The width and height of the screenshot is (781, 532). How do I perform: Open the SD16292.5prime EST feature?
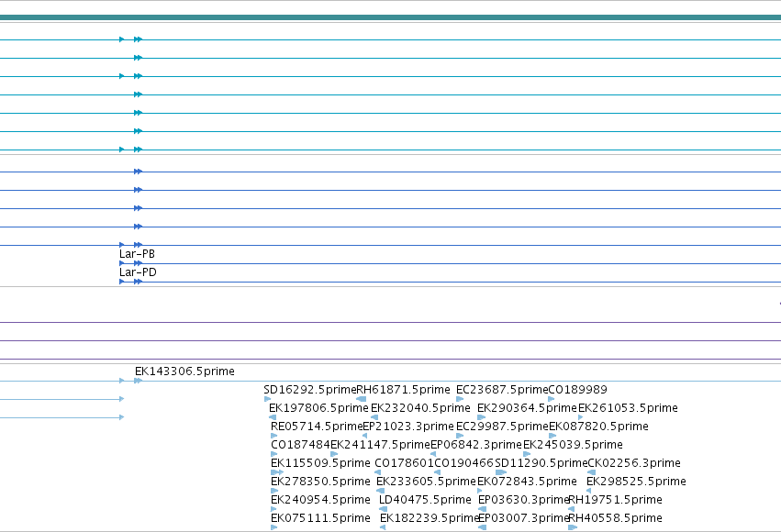tap(310, 390)
